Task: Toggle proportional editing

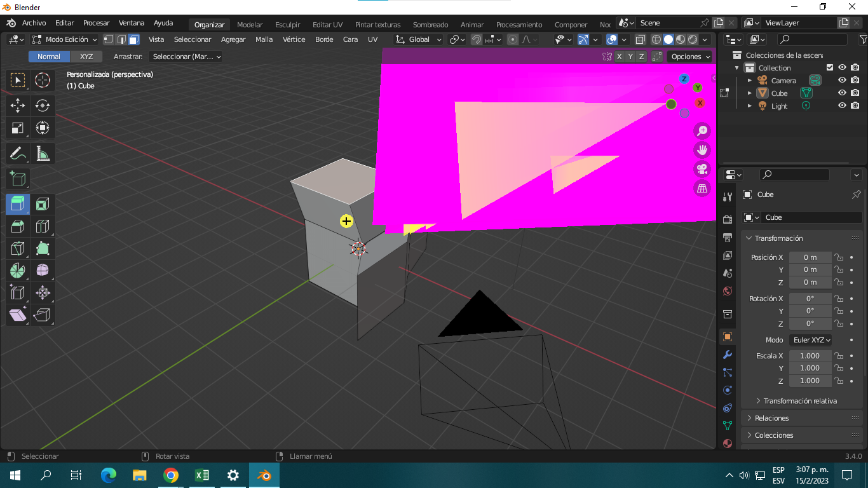Action: pos(513,39)
